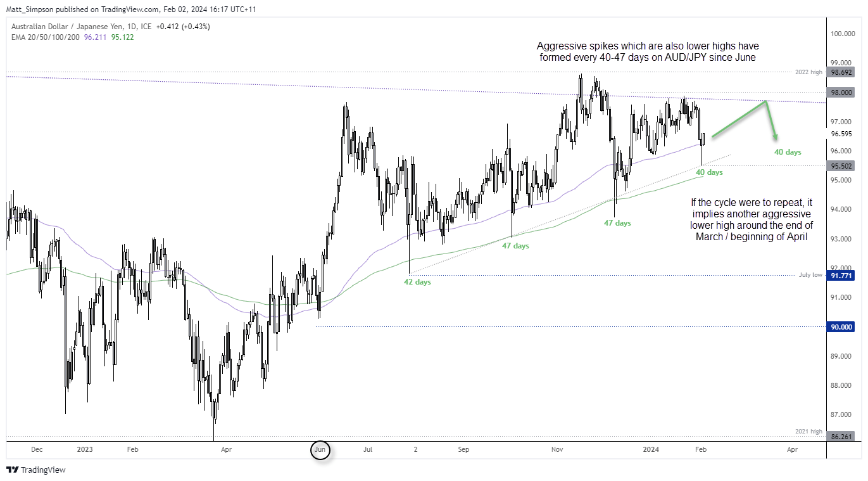Click the green EMA value 95.122
868x481 pixels.
(124, 37)
